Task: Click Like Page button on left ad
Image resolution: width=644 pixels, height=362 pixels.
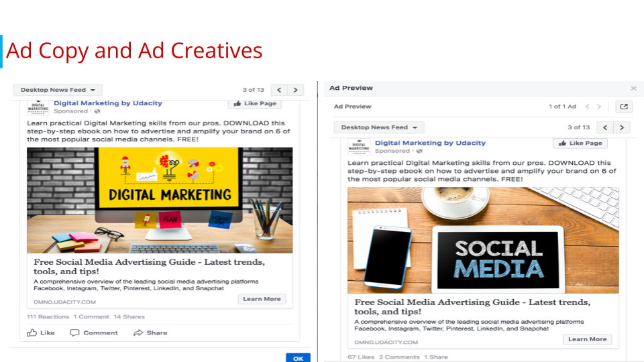Action: (255, 104)
